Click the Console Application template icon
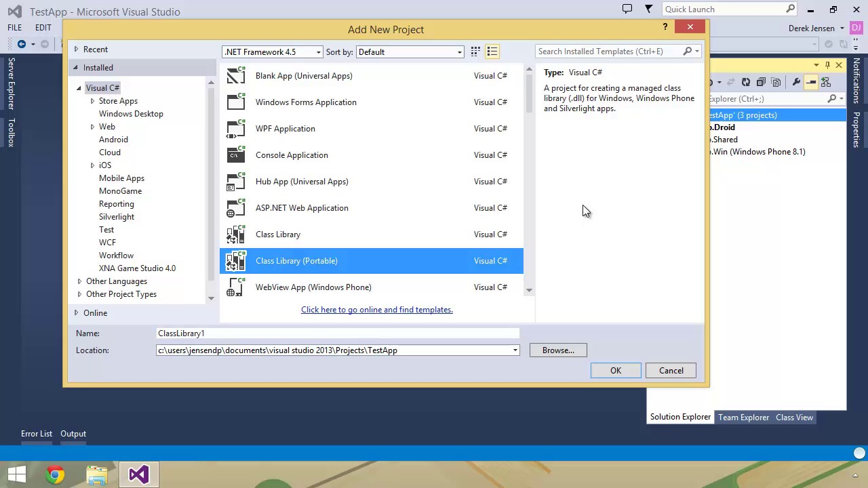Viewport: 868px width, 488px height. point(235,155)
